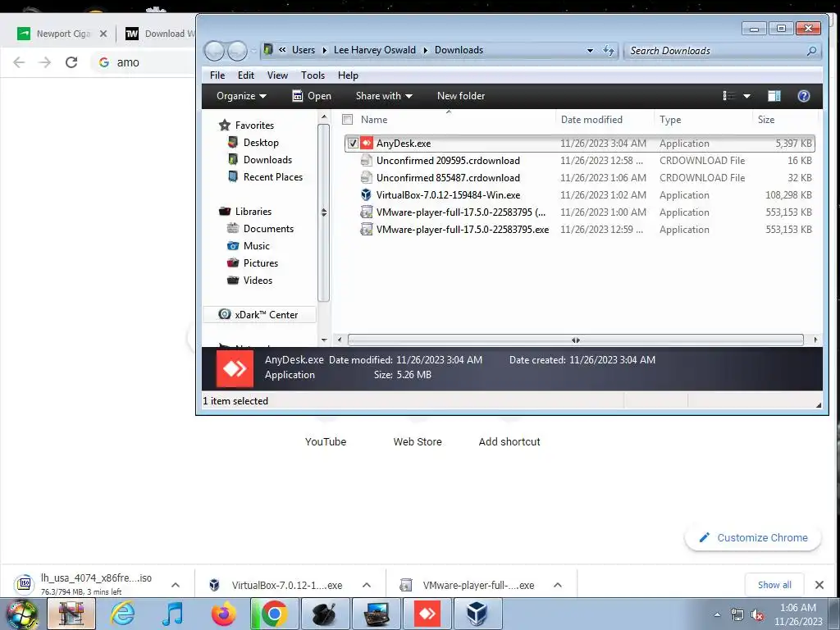Viewport: 840px width, 630px height.
Task: Expand the address bar history dropdown
Action: click(590, 50)
